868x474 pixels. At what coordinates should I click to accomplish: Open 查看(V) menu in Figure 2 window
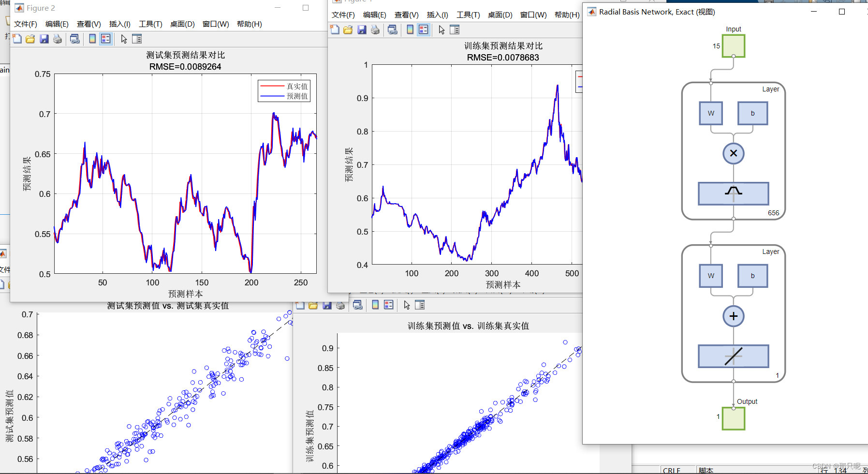coord(89,24)
